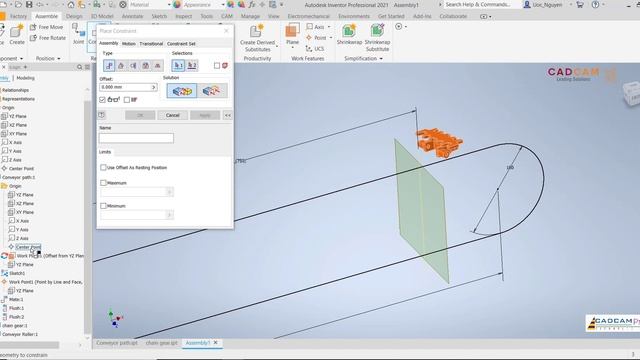Click the browser horizontal scrollbar
Screen dimensions: 640x360
pos(29,345)
